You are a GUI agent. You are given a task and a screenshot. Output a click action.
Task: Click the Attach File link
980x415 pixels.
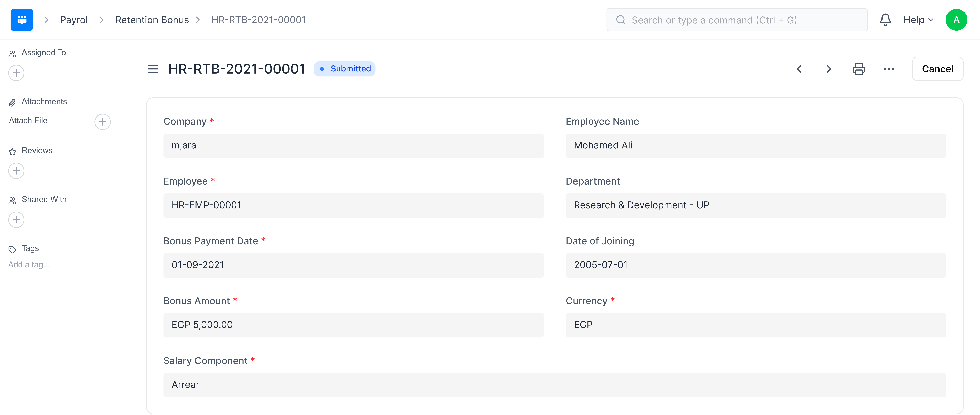point(28,121)
